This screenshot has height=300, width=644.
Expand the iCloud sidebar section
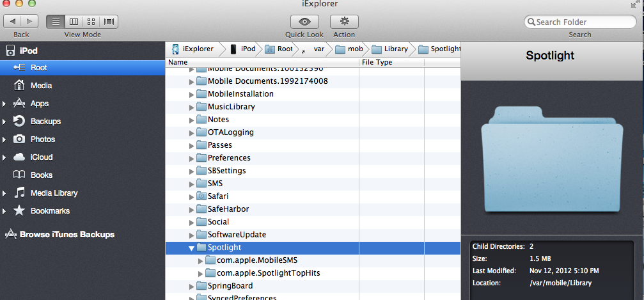[x=4, y=157]
